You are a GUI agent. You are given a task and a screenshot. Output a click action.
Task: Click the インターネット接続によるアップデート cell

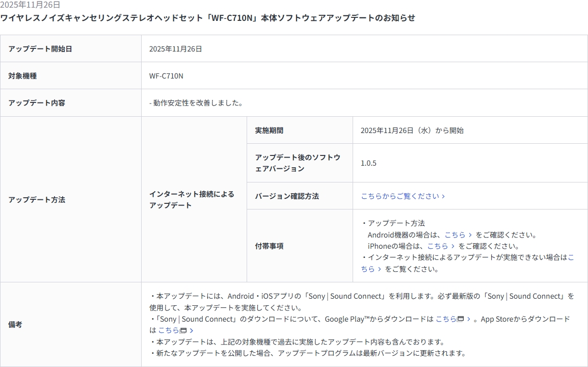point(192,199)
